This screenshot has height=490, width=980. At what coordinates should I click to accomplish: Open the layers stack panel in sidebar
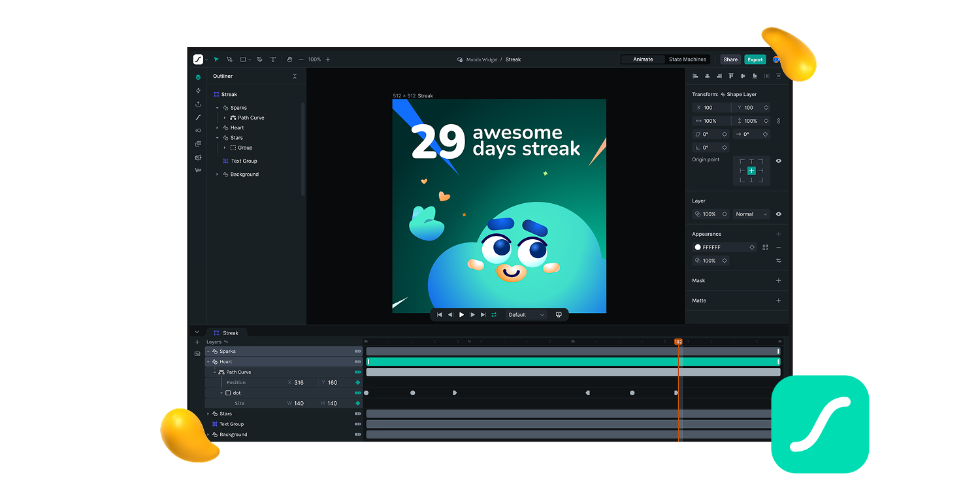pyautogui.click(x=198, y=77)
